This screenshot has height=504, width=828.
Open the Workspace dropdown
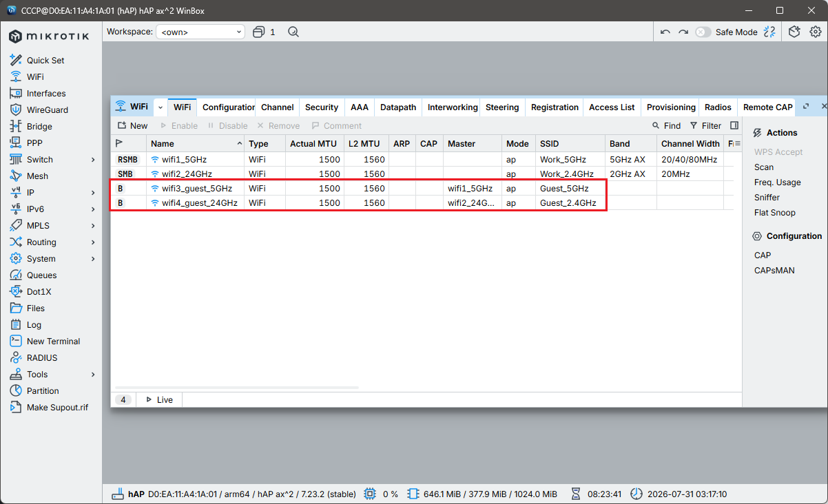pos(200,32)
